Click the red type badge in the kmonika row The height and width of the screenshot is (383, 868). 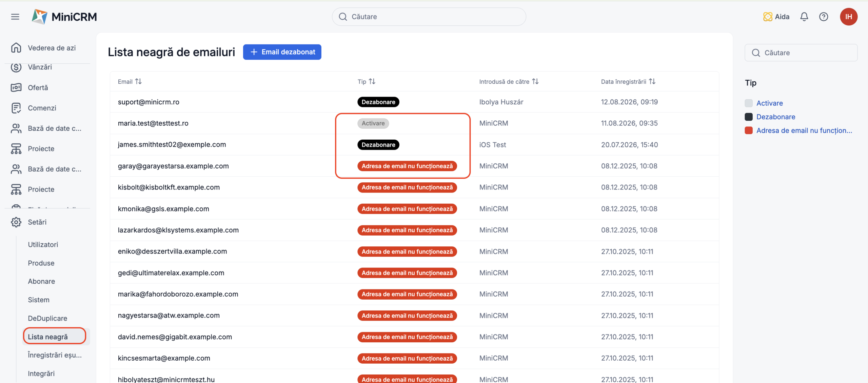click(407, 209)
